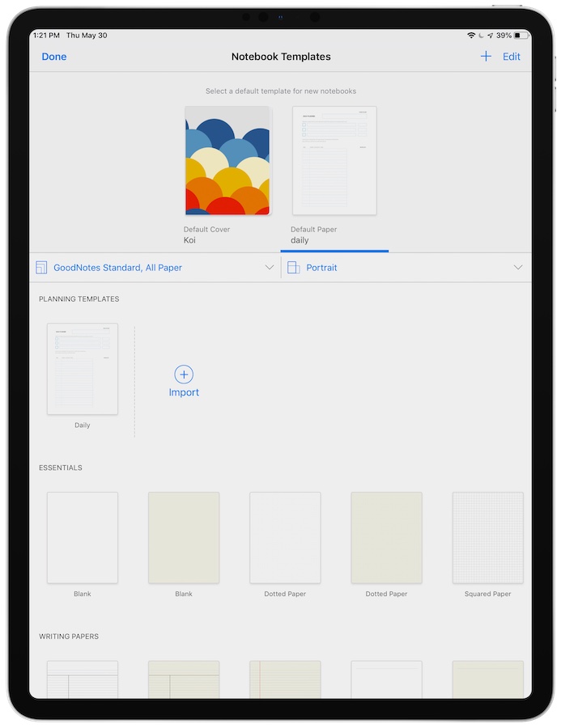Open the default daily paper thumbnail
This screenshot has width=561, height=728.
[x=334, y=161]
